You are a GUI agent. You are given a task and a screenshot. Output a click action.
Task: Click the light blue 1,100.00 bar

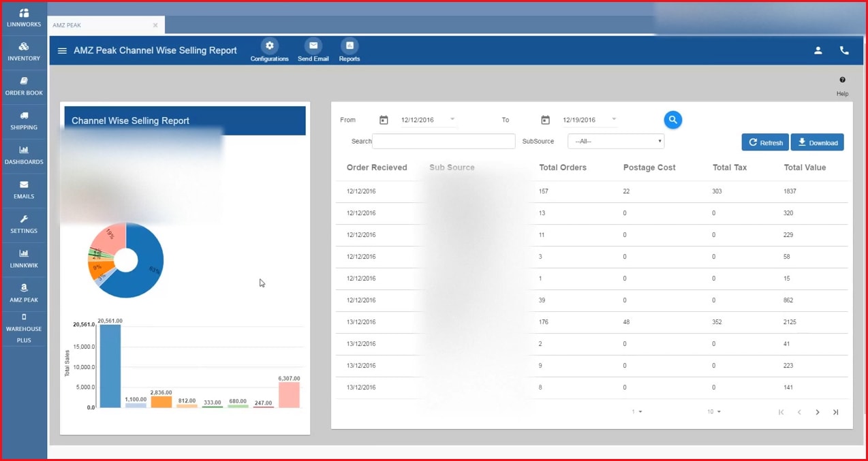136,405
